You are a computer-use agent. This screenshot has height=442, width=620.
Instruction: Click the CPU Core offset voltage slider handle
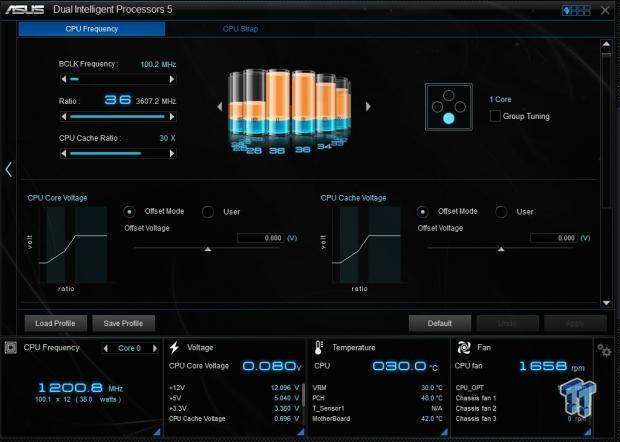point(208,249)
